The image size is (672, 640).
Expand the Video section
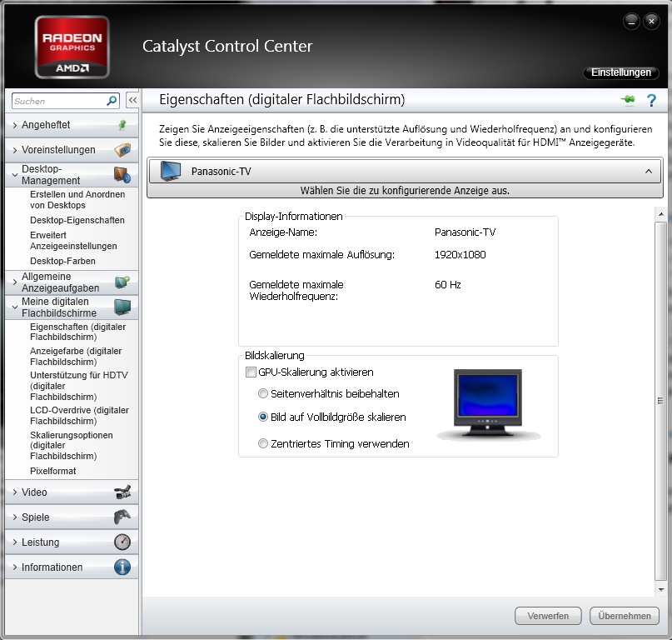[15, 492]
